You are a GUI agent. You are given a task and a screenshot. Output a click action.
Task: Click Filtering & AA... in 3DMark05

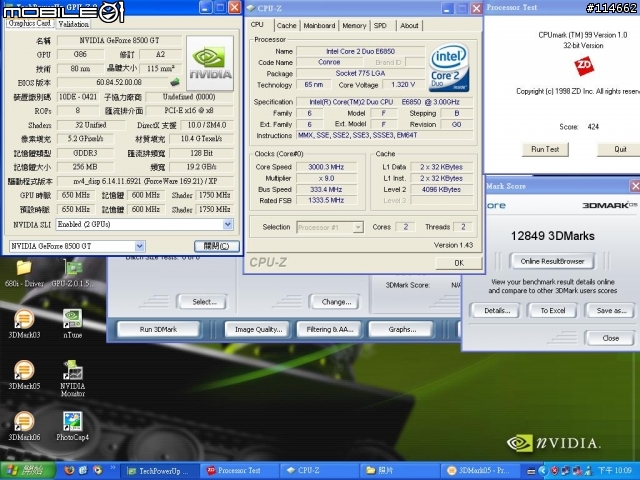[x=330, y=329]
